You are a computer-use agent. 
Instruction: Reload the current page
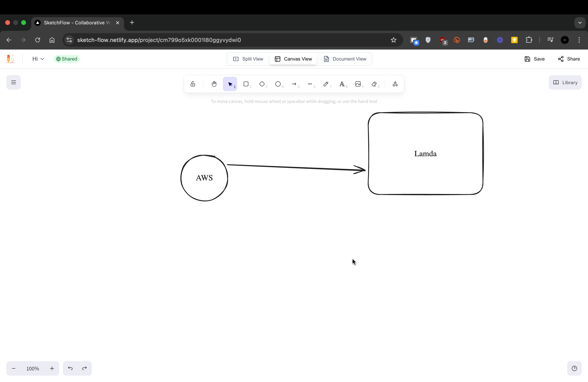38,40
